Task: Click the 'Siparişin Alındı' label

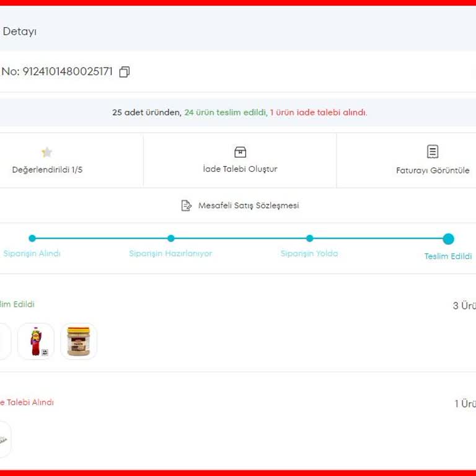Action: pyautogui.click(x=32, y=253)
